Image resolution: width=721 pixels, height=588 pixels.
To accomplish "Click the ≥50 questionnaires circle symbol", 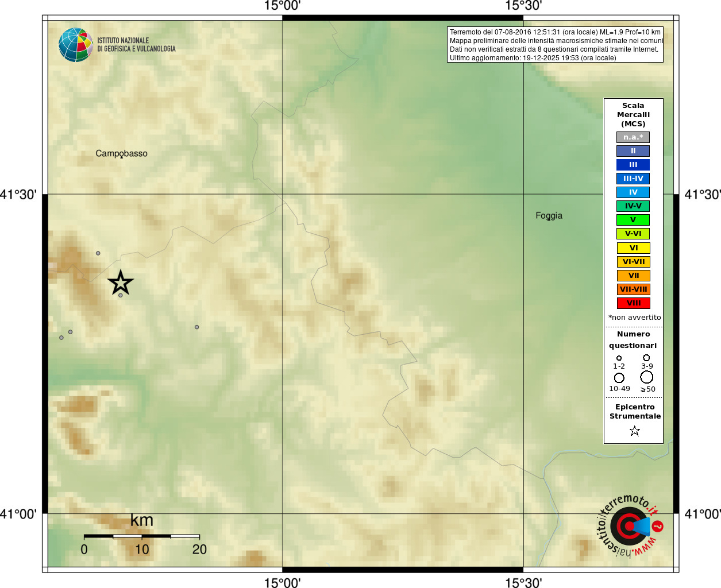I will click(647, 377).
